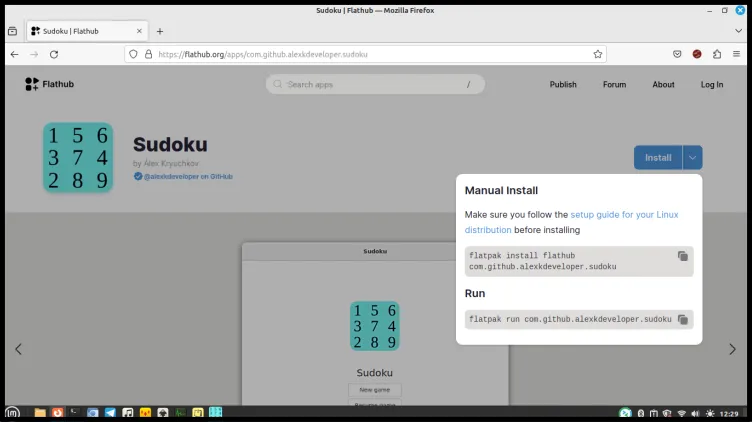Open the About page
The height and width of the screenshot is (422, 752).
(x=663, y=84)
